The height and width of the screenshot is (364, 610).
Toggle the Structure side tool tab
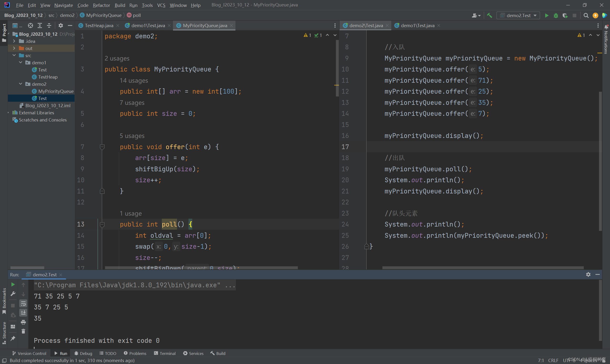4,333
